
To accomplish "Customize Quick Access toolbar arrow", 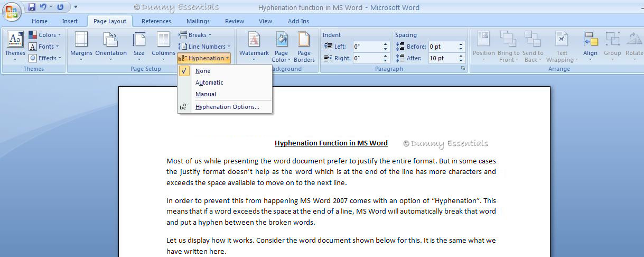I will click(x=76, y=7).
